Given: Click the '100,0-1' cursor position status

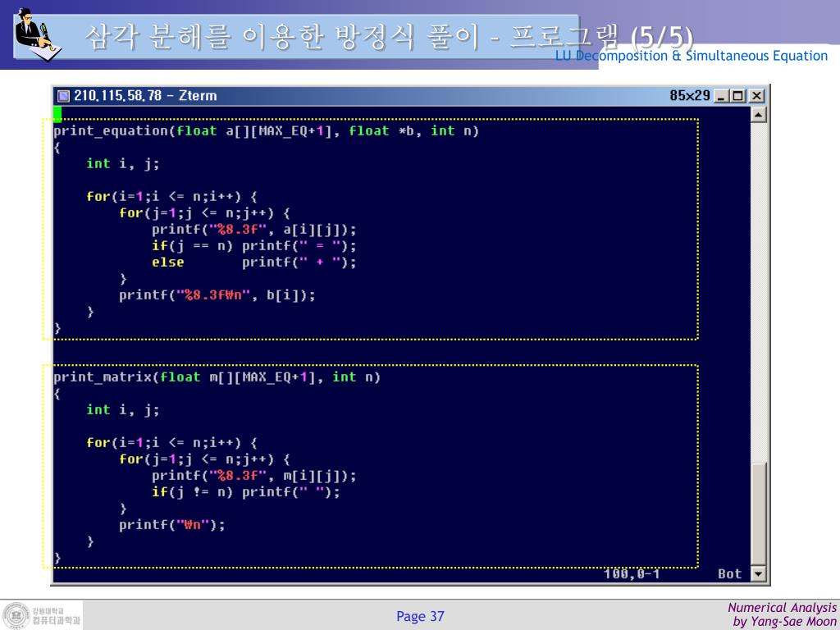Looking at the screenshot, I should coord(632,574).
